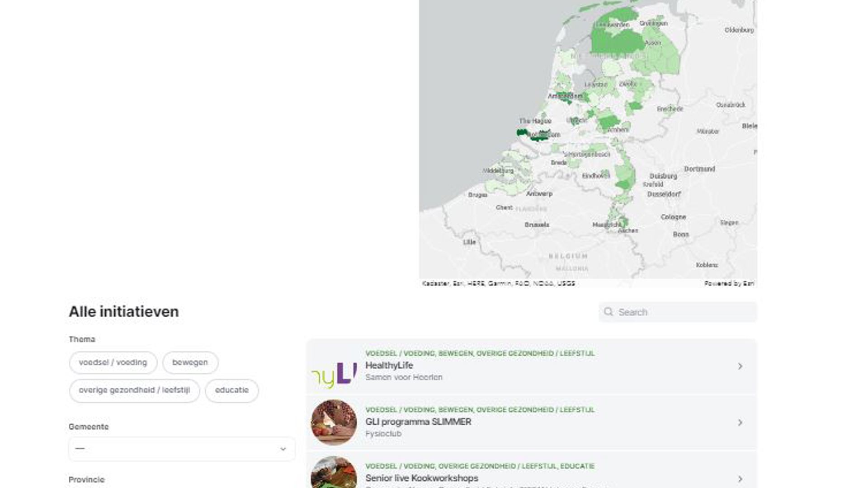This screenshot has height=488, width=868.
Task: Click the dark green Rotterdam region on map
Action: click(538, 136)
